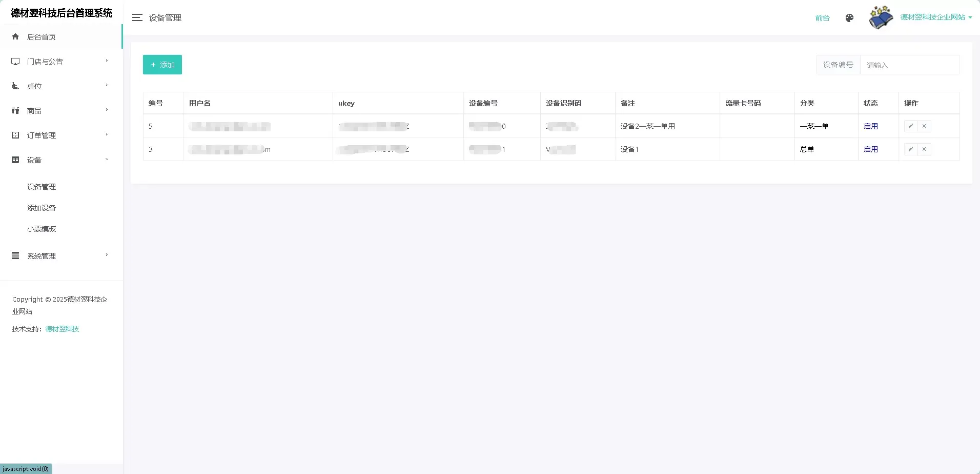
Task: Toggle 启用 status for device 3
Action: 870,149
